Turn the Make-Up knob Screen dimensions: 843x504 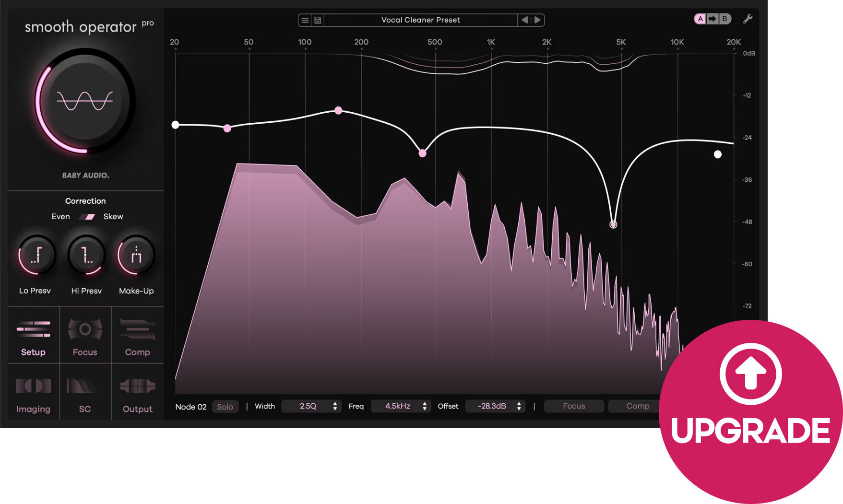(x=136, y=256)
